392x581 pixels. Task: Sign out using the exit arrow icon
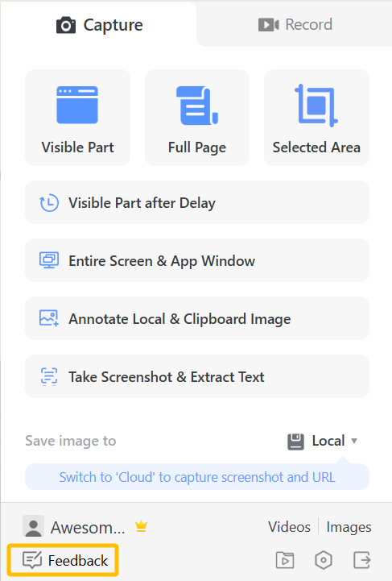tap(362, 560)
